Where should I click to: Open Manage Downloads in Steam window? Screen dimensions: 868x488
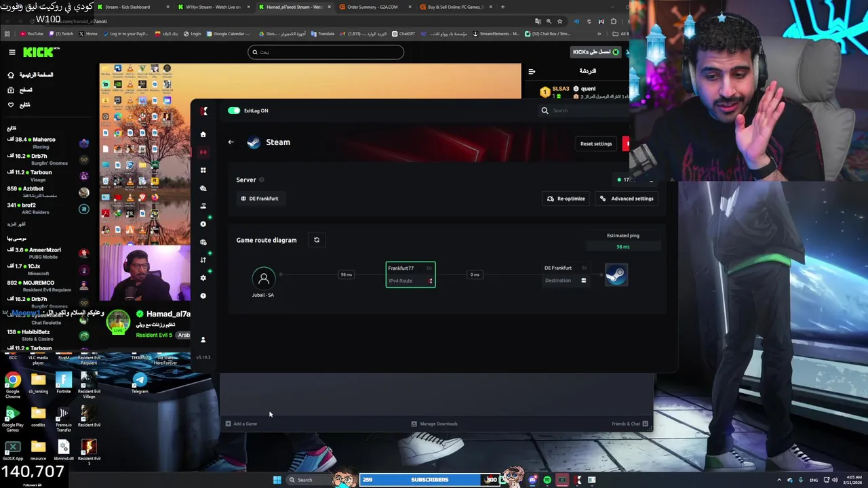(434, 424)
